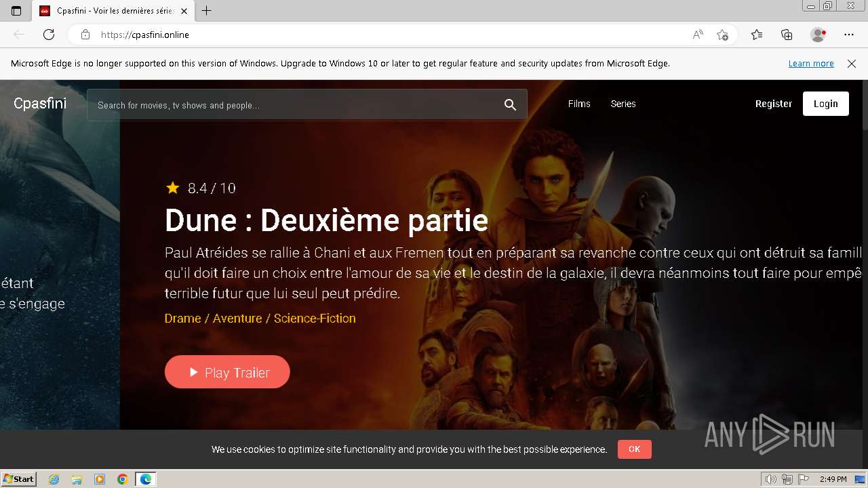Click the network tray icon
868x488 pixels.
coord(787,479)
